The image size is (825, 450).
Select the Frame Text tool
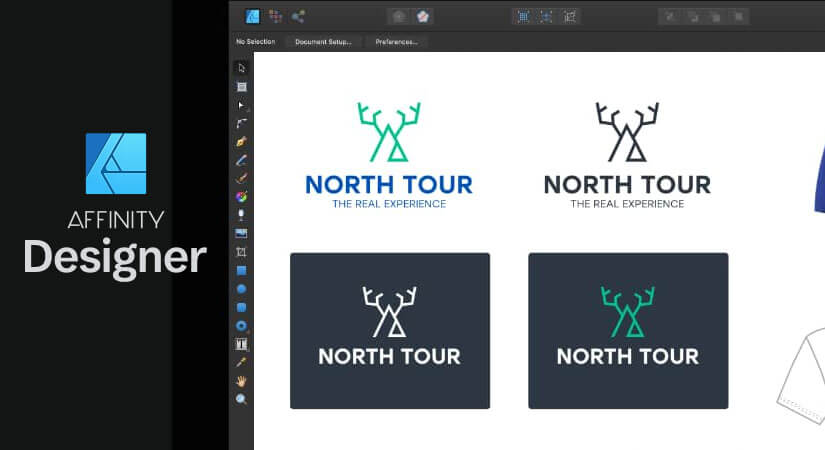(x=242, y=344)
